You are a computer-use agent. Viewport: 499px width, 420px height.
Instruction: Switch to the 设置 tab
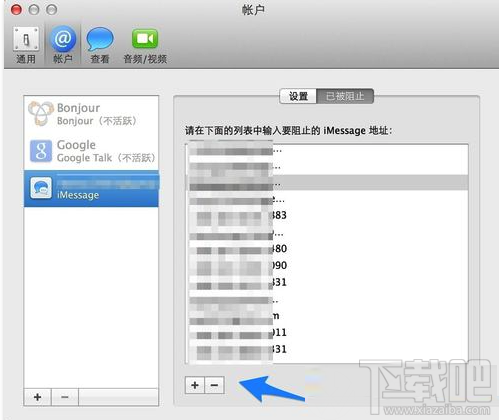tap(298, 96)
